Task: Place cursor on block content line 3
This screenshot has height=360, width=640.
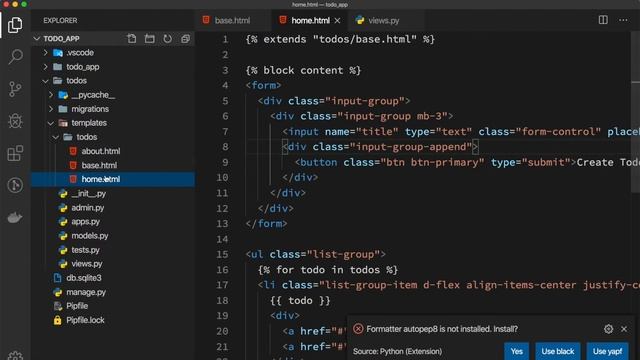Action: tap(303, 70)
